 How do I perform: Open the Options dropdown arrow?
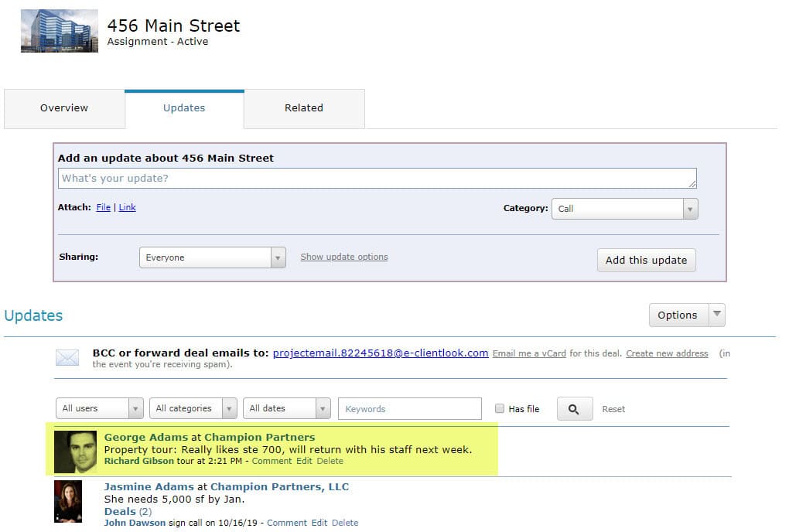[x=717, y=315]
